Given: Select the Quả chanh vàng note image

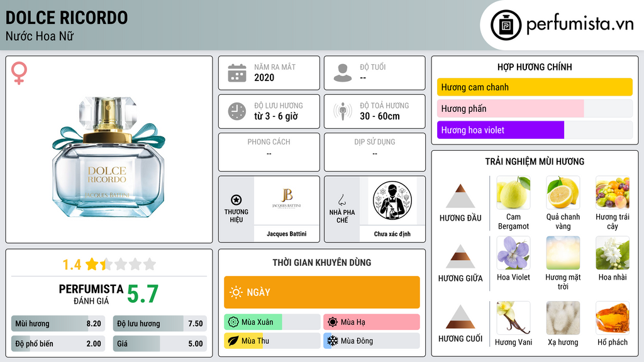Looking at the screenshot, I should [x=563, y=192].
